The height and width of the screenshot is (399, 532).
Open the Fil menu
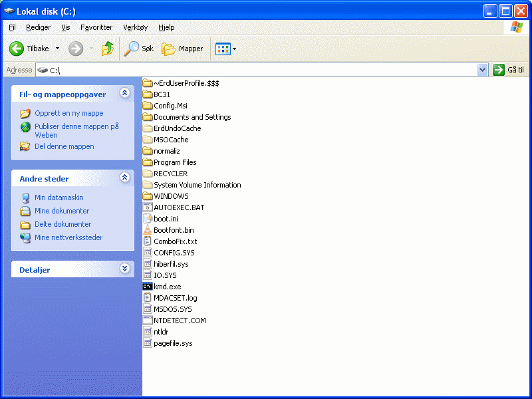coord(12,27)
